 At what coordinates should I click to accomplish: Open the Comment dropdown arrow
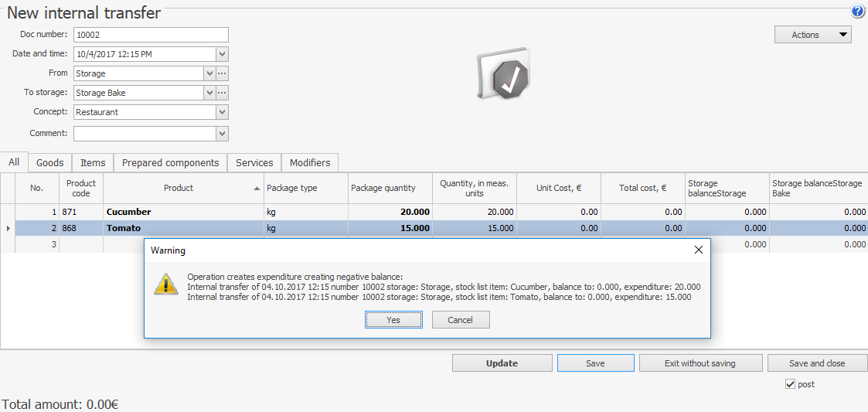point(222,134)
